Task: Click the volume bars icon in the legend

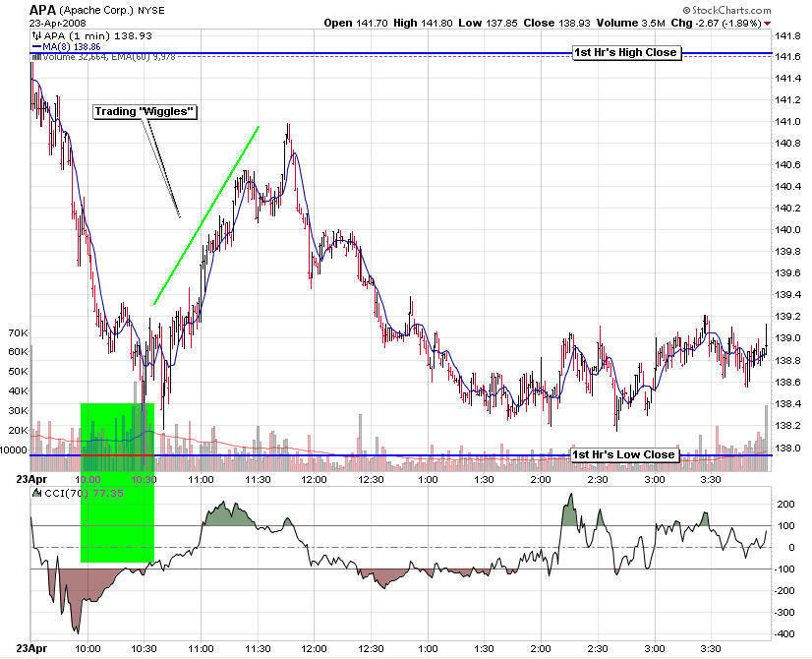Action: point(36,56)
